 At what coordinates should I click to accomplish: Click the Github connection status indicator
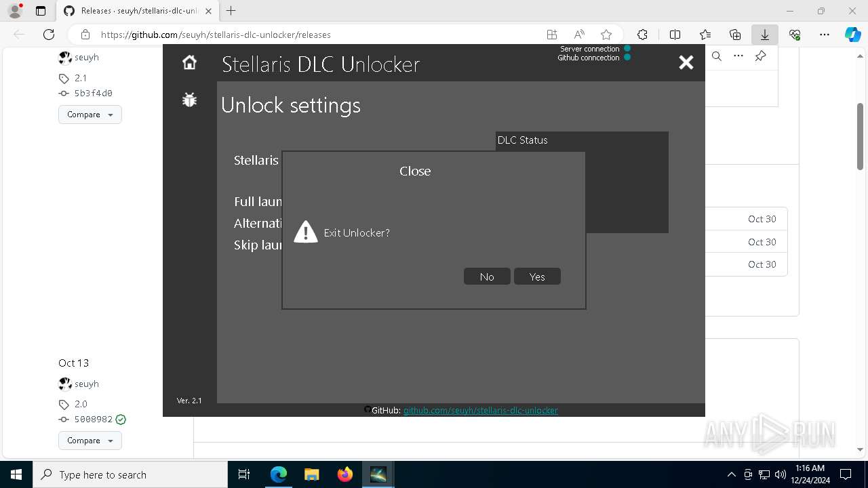627,57
